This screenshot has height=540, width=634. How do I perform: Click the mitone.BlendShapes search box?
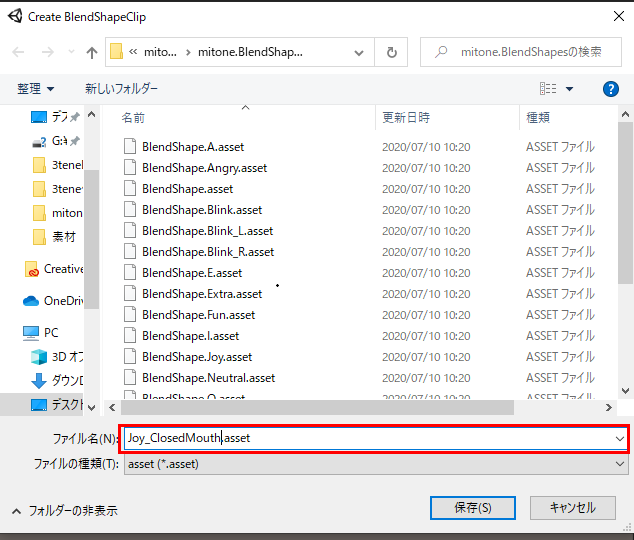coord(521,52)
